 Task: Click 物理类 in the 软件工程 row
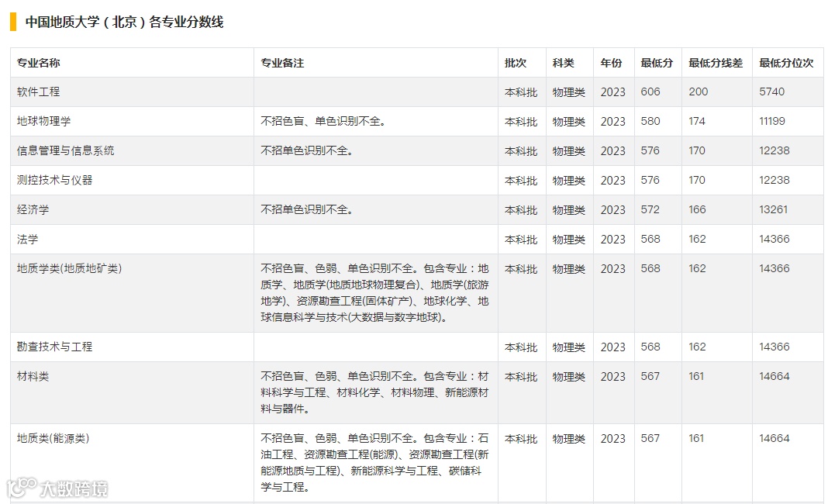coord(569,92)
